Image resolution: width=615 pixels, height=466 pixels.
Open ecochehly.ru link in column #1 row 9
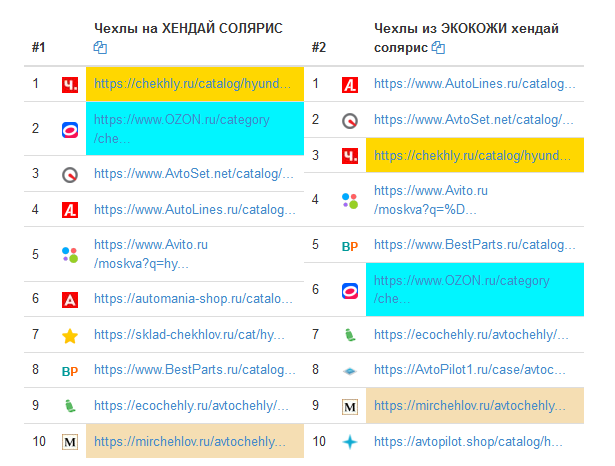[x=191, y=406]
